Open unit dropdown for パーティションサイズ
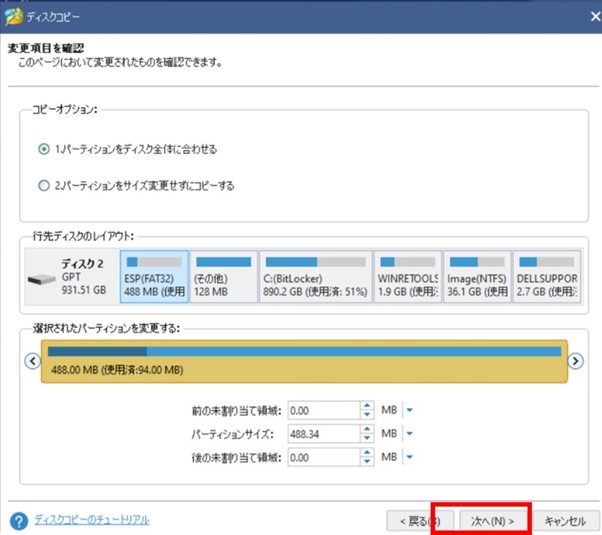This screenshot has width=602, height=535. (409, 434)
